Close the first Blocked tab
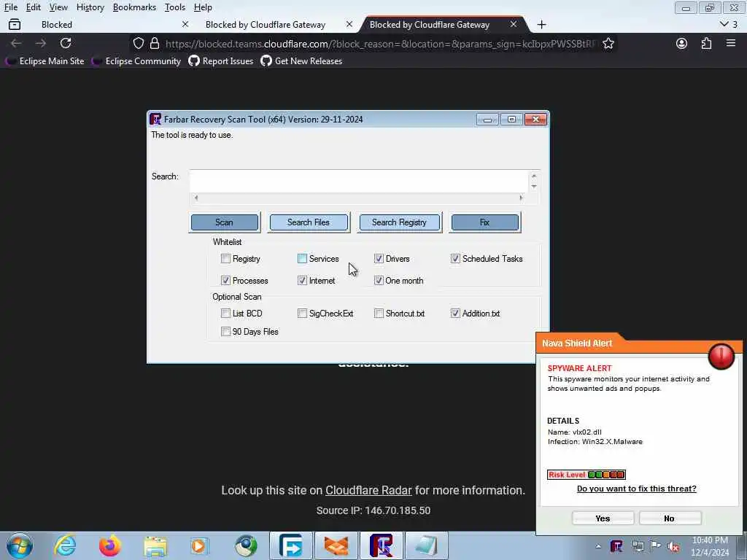Image resolution: width=747 pixels, height=560 pixels. tap(185, 24)
